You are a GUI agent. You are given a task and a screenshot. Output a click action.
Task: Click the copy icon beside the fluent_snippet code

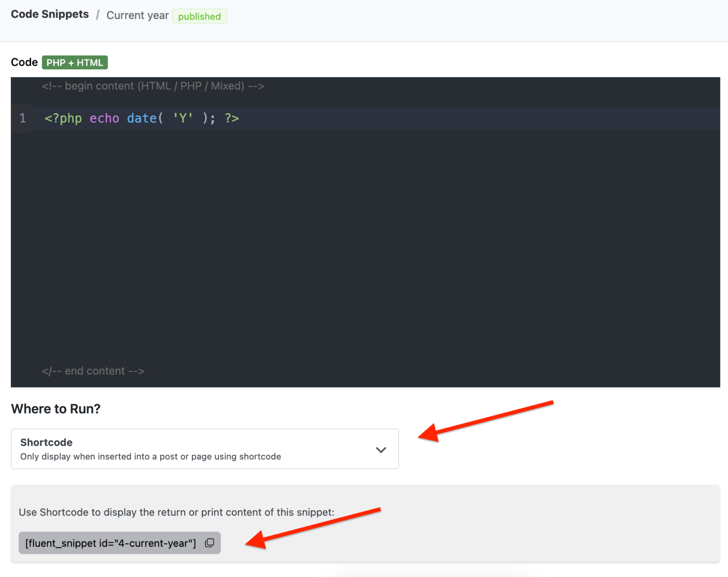click(209, 543)
